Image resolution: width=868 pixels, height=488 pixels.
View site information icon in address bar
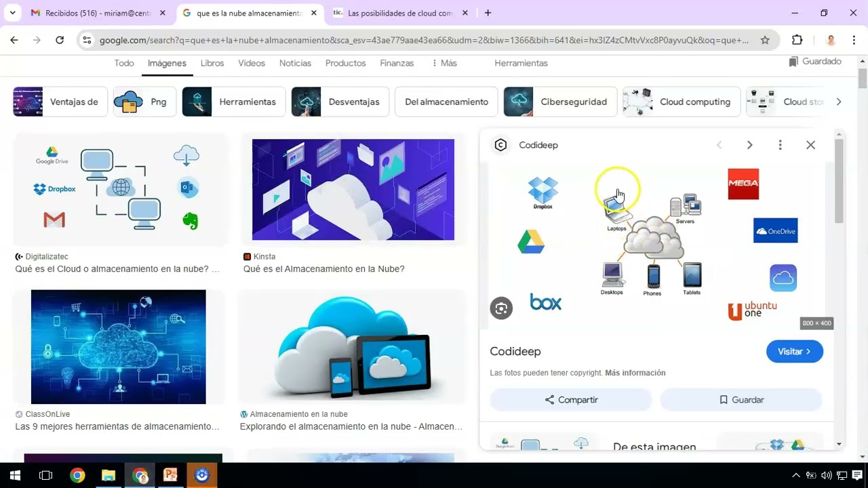tap(86, 40)
